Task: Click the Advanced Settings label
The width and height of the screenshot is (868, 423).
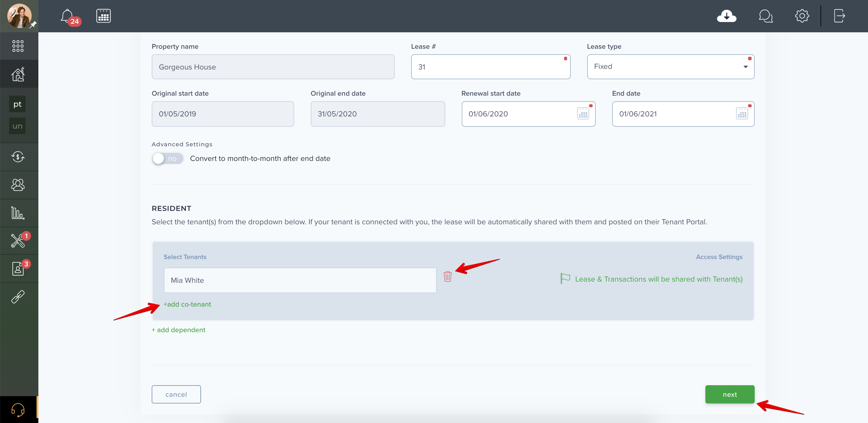Action: 182,144
